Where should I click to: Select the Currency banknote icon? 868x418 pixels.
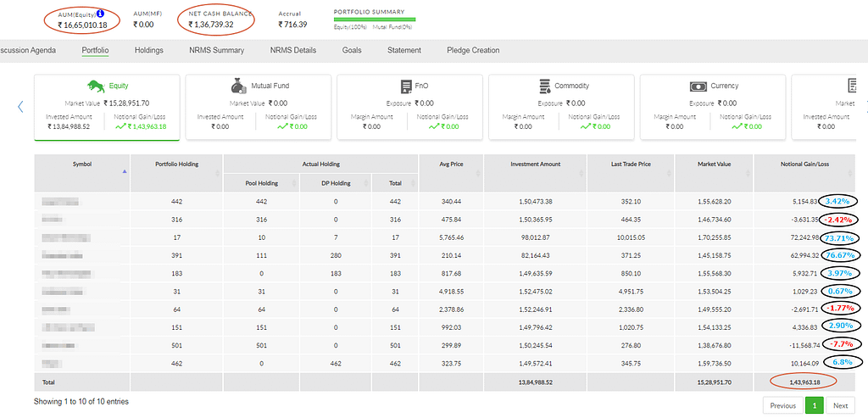point(698,87)
